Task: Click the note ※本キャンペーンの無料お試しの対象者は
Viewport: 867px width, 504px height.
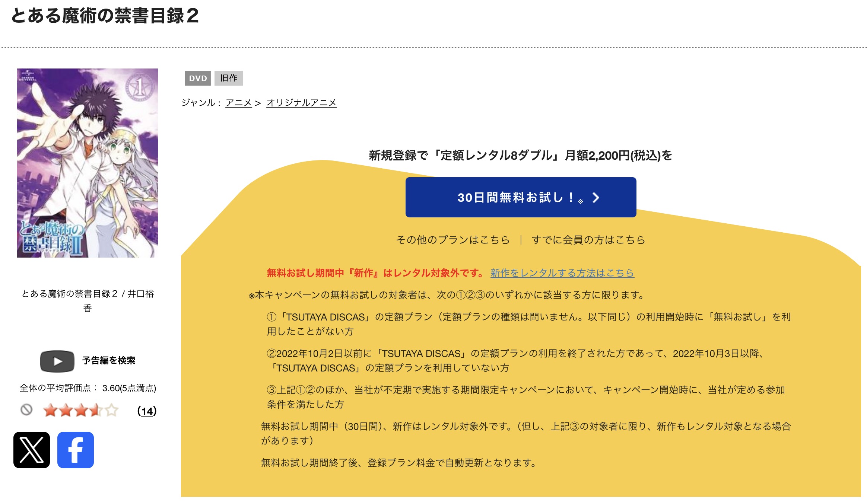Action: pyautogui.click(x=447, y=295)
